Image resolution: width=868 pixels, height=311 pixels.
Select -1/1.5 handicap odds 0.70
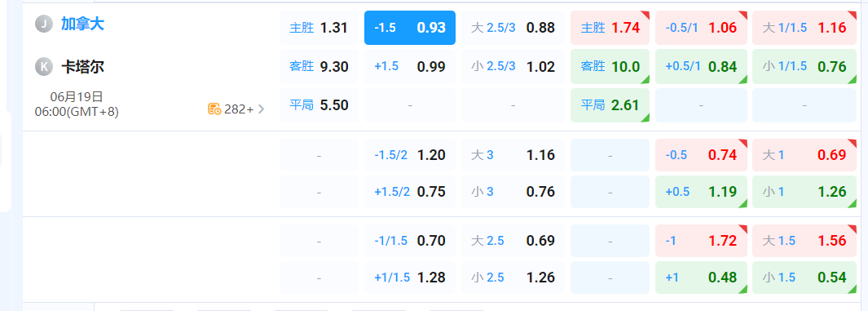[x=410, y=241]
